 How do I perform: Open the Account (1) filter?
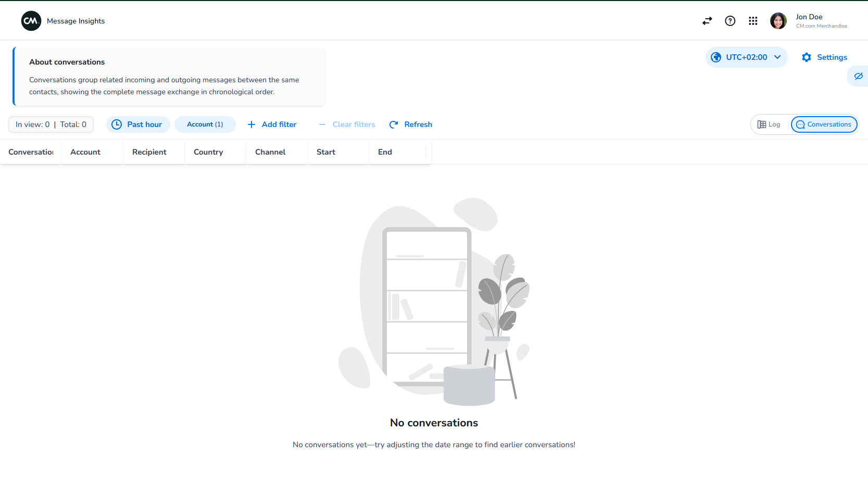coord(205,124)
